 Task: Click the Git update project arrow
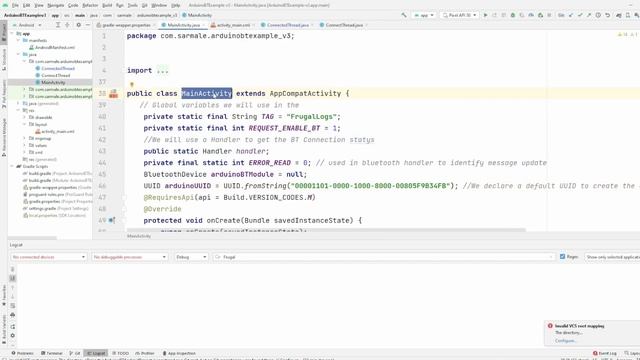click(x=571, y=15)
